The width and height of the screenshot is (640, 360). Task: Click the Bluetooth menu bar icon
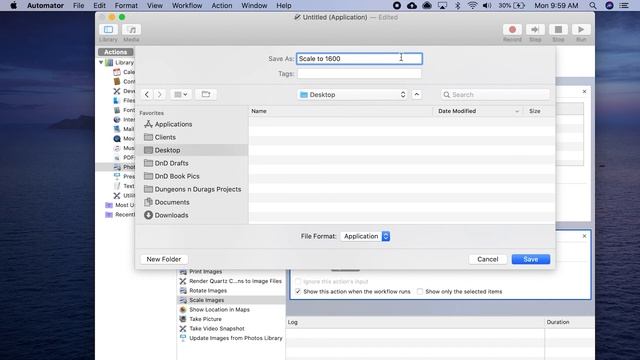pyautogui.click(x=458, y=6)
